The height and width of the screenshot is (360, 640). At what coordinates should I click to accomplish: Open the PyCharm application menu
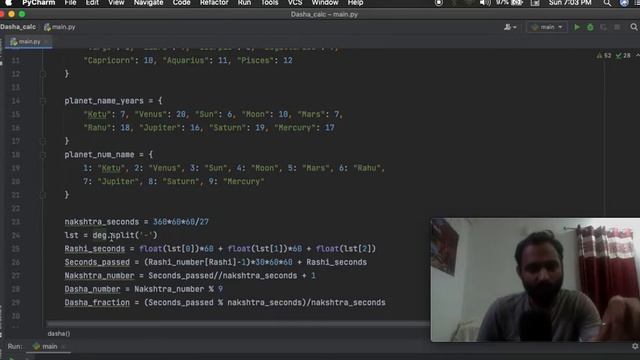tap(39, 3)
